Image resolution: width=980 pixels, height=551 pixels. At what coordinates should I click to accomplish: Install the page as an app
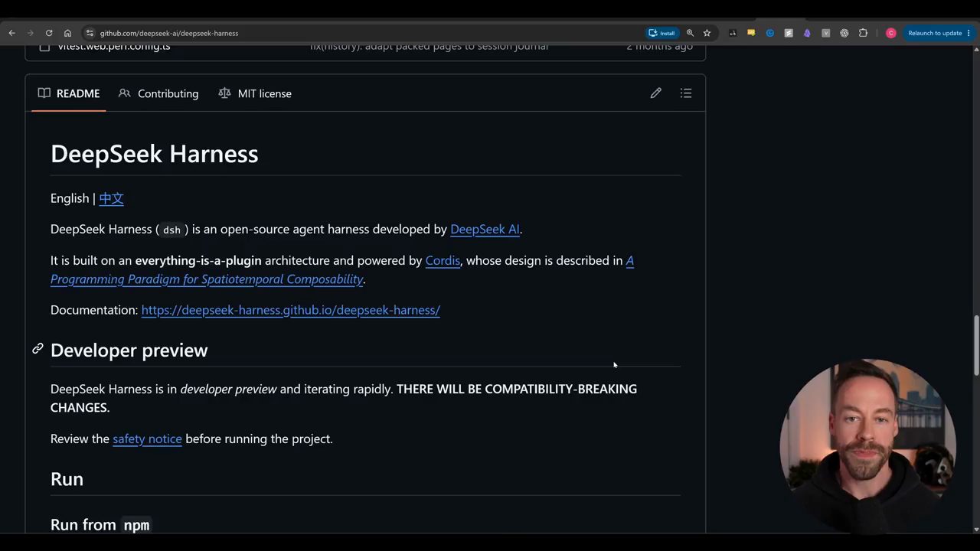point(662,33)
